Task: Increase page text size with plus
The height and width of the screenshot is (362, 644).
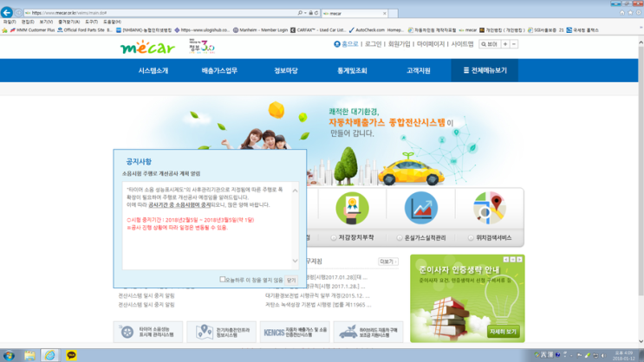Action: 505,44
